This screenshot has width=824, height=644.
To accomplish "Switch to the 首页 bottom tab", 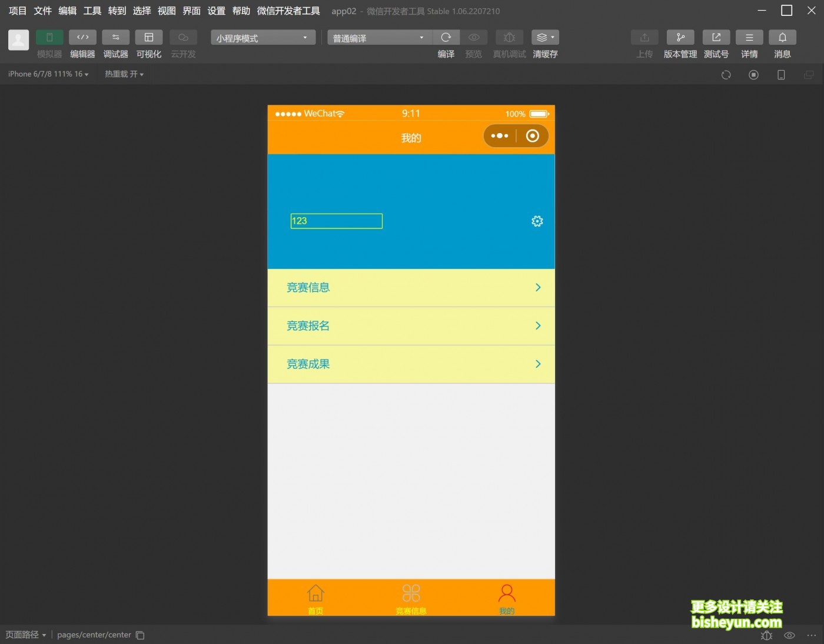I will (x=315, y=599).
